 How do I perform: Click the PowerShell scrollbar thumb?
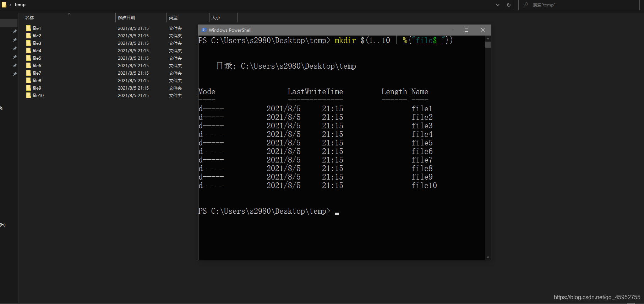pyautogui.click(x=488, y=44)
